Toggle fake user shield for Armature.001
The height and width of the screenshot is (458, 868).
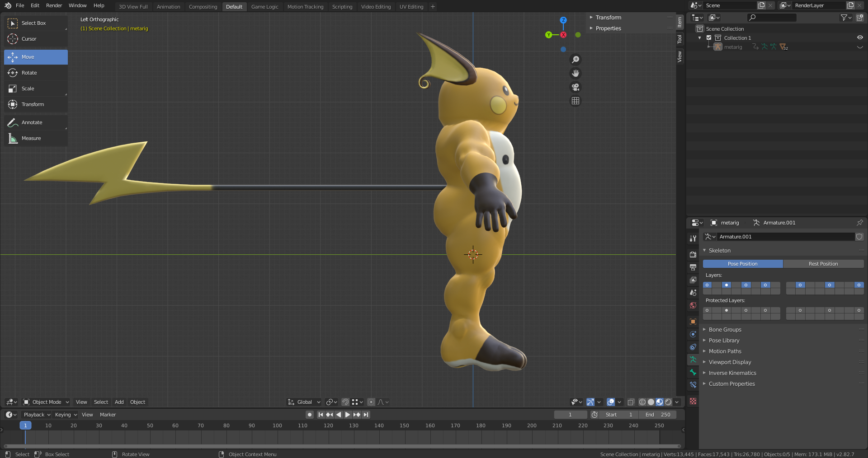[859, 237]
